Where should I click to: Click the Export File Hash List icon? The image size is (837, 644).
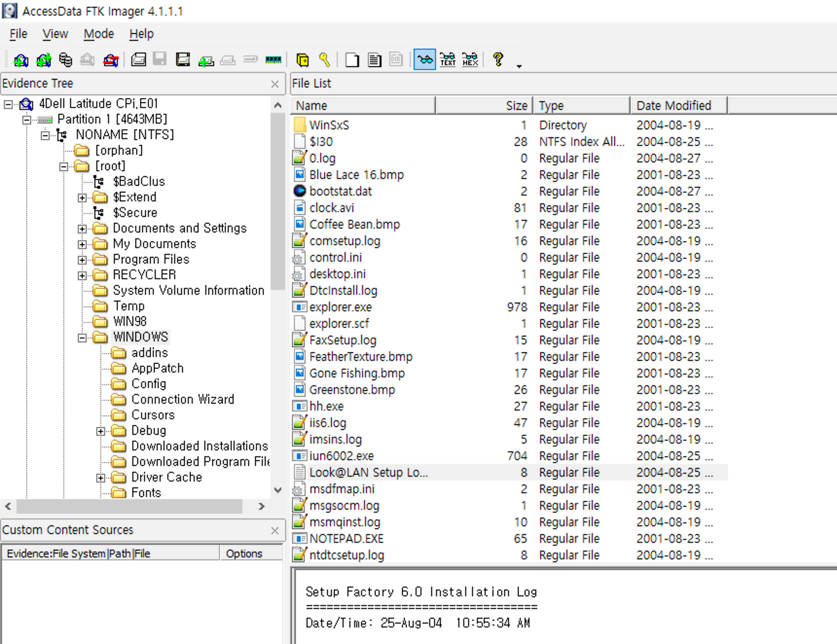click(374, 60)
